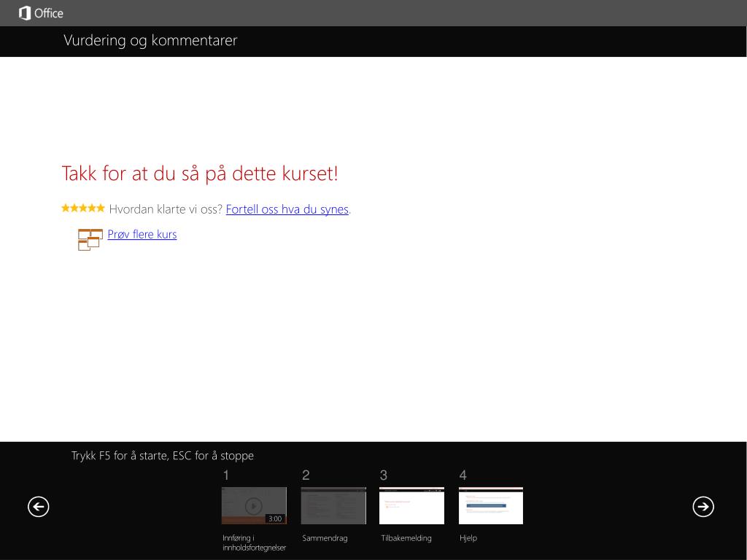Click the 'Hjelp' caption text
This screenshot has width=747, height=560.
[x=468, y=538]
